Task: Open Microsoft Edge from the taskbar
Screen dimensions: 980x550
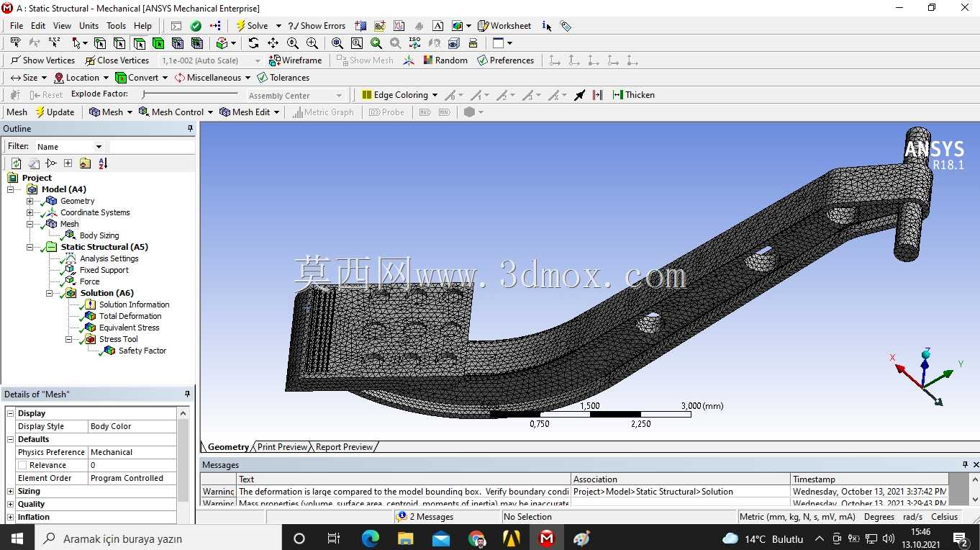Action: [x=370, y=538]
